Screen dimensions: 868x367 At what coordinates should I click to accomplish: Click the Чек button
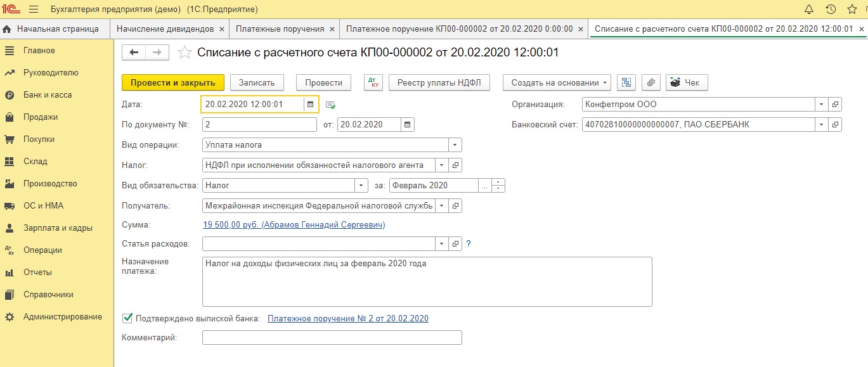[687, 82]
